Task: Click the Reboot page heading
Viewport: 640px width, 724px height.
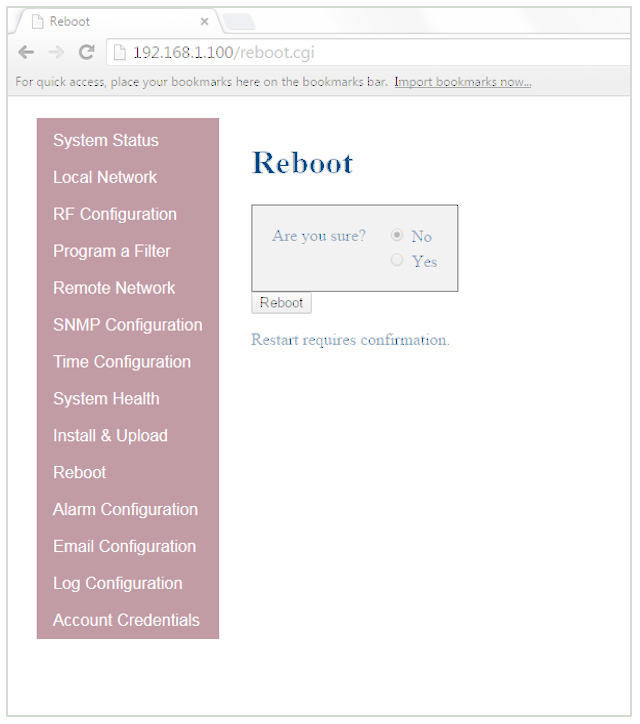Action: tap(302, 163)
